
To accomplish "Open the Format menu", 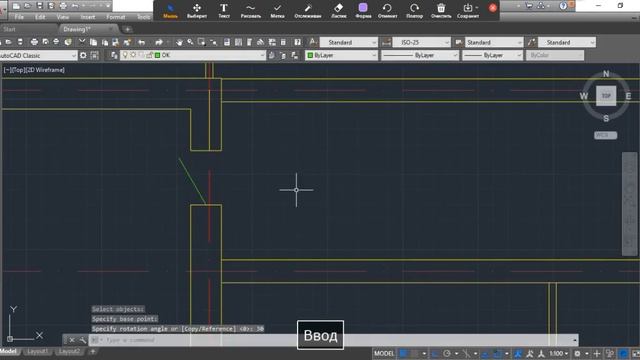I will coord(116,17).
